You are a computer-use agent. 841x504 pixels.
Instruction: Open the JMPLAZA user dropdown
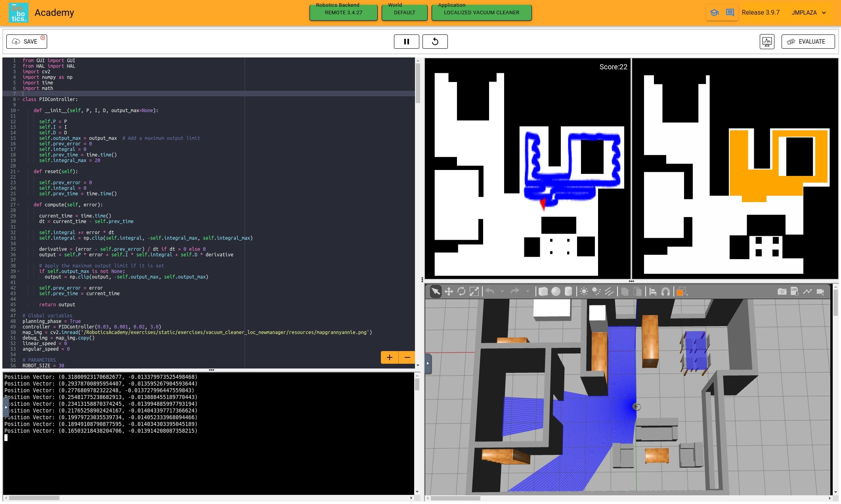(x=809, y=13)
